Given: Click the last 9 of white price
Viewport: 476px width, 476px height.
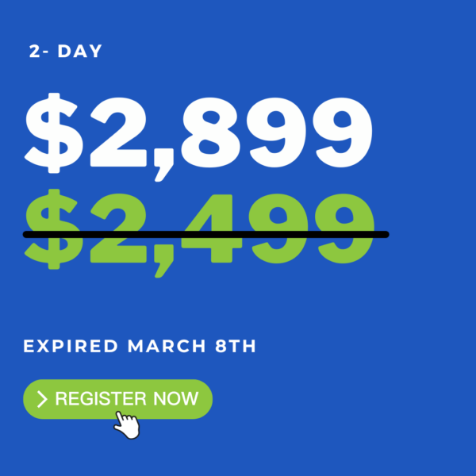Looking at the screenshot, I should (343, 132).
